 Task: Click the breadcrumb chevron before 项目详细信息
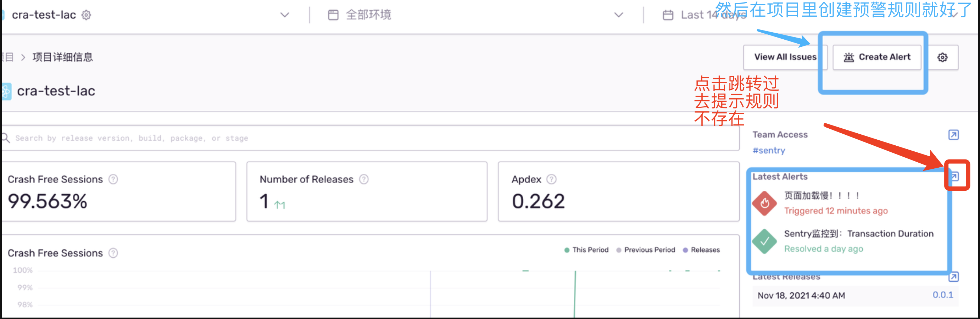23,57
